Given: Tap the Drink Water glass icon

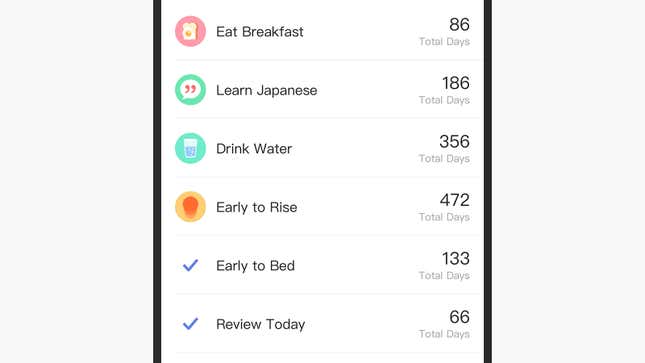Looking at the screenshot, I should coord(190,148).
